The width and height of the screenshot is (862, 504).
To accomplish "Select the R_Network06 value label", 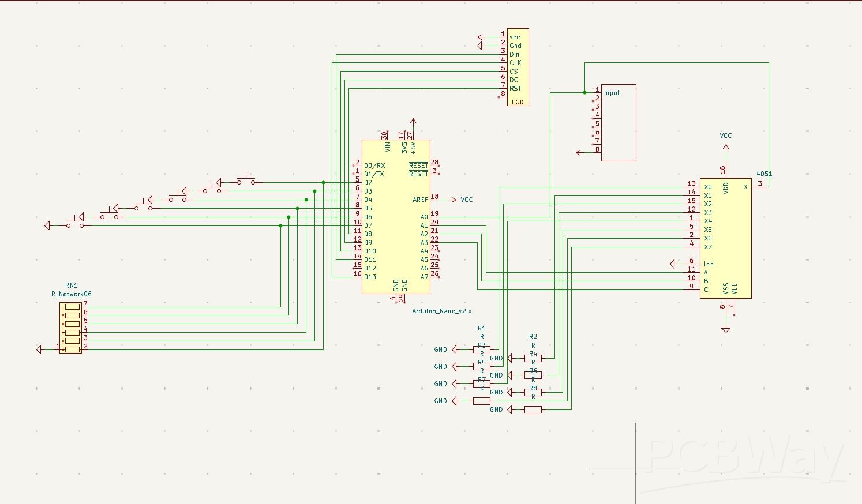I will 72,294.
